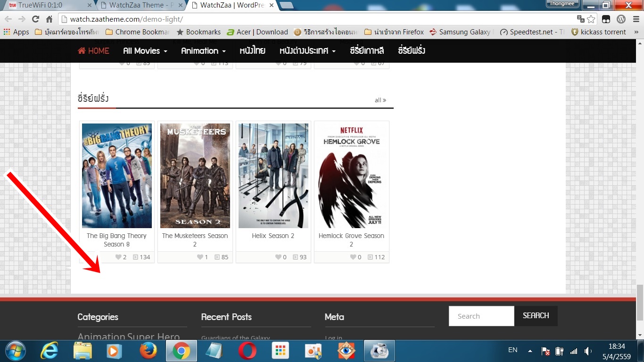The height and width of the screenshot is (362, 644).
Task: Open a new browser tab
Action: click(286, 6)
